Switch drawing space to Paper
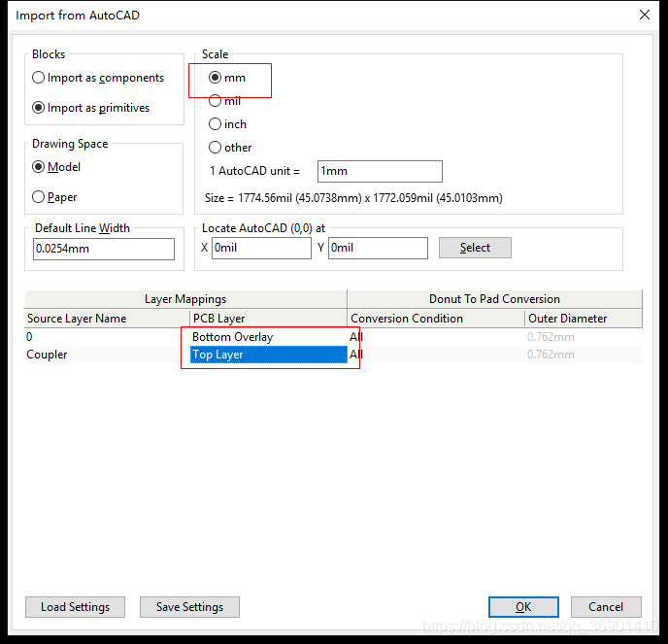The height and width of the screenshot is (644, 668). [39, 197]
